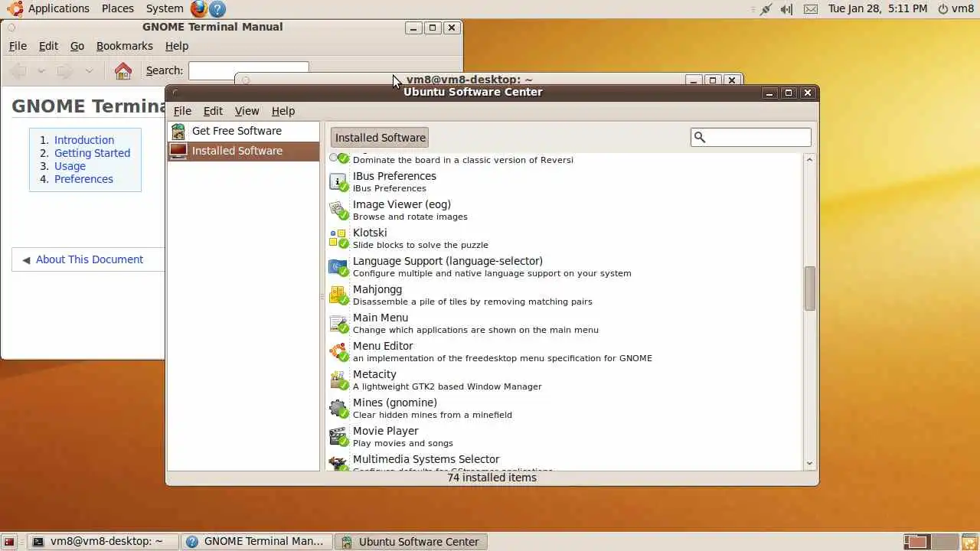Viewport: 980px width, 551px height.
Task: Select 'Play movies and songs' description
Action: (403, 443)
